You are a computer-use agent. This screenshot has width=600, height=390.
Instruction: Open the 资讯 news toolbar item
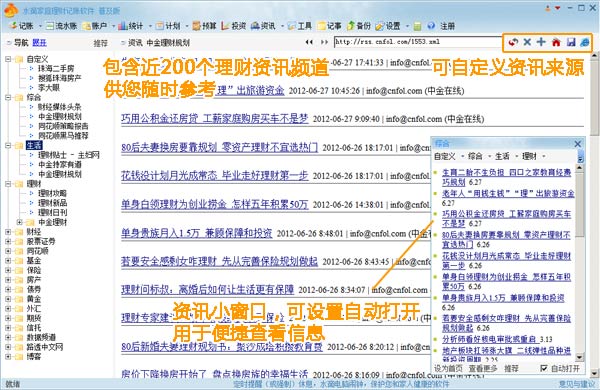pos(263,26)
